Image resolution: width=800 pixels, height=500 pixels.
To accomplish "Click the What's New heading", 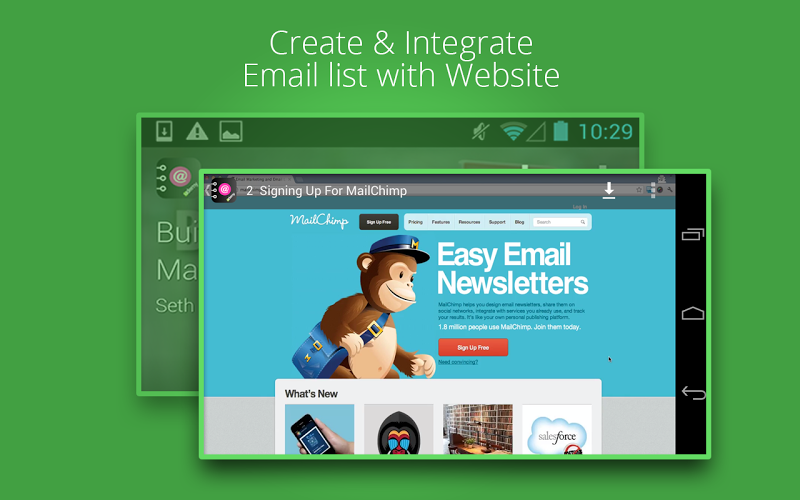I will (x=311, y=394).
